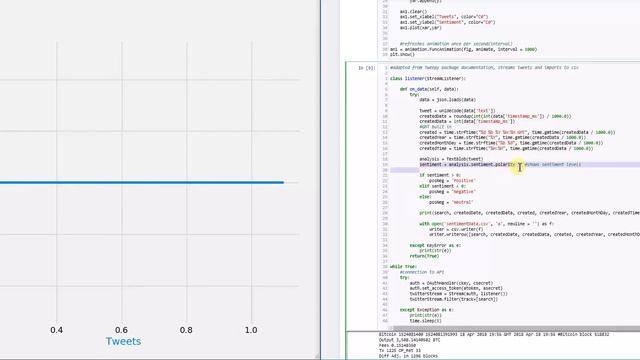Screen dimensions: 640x360
Task: Click the 'with open('sentimentData.csv'' line
Action: (x=487, y=224)
